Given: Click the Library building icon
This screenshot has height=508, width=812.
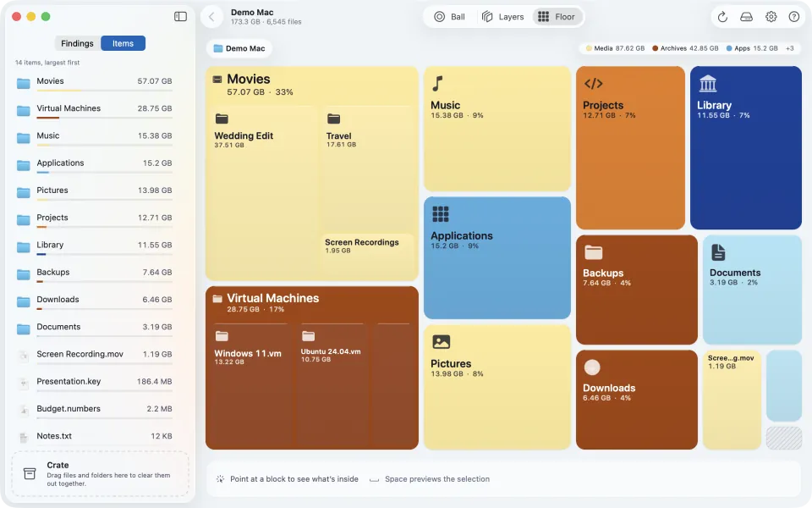Looking at the screenshot, I should (x=707, y=83).
